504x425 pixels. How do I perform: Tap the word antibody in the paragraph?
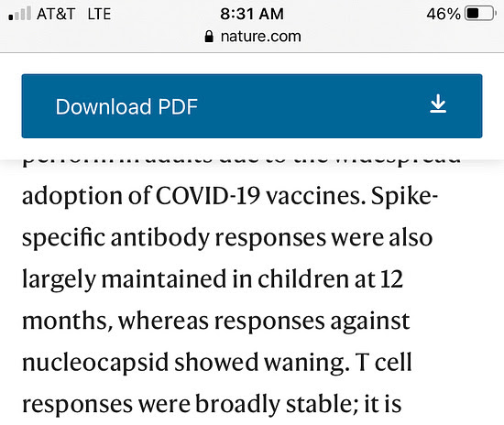159,238
